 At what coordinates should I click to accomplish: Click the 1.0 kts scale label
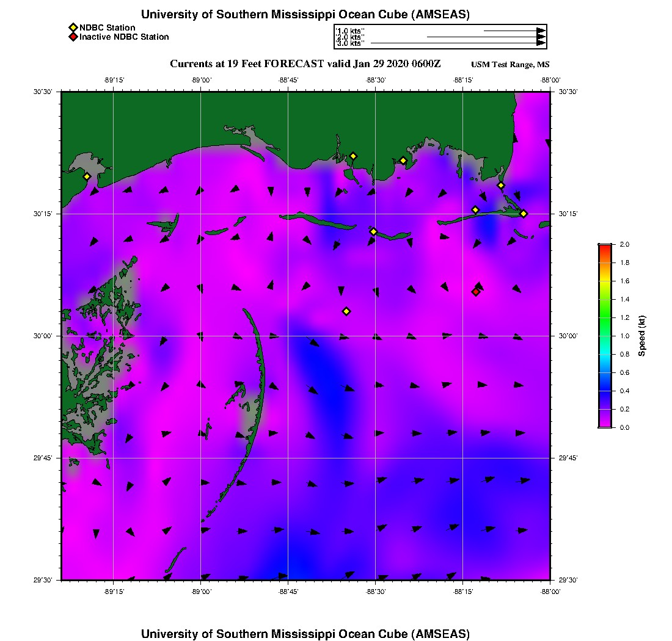point(350,31)
